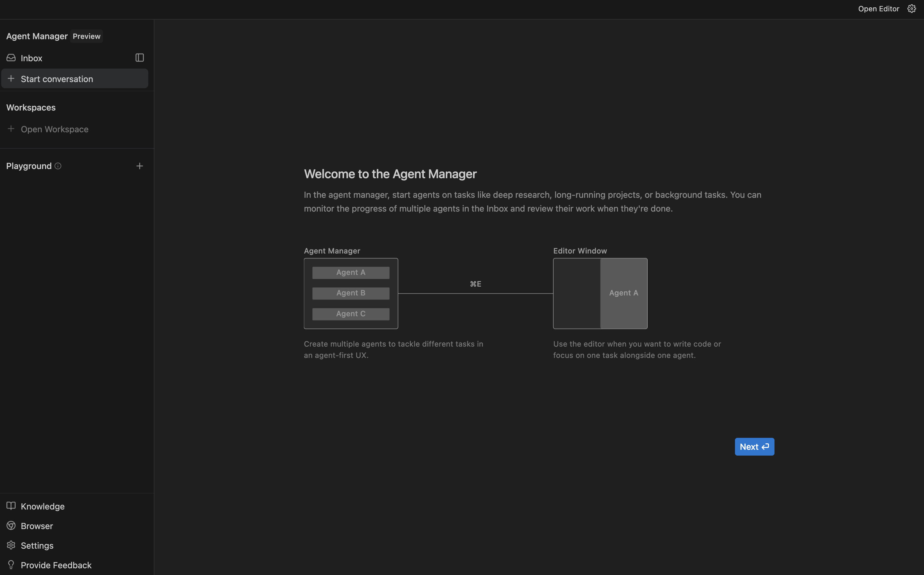Viewport: 924px width, 575px height.
Task: Click the Preview badge next to Agent Manager
Action: click(x=86, y=36)
